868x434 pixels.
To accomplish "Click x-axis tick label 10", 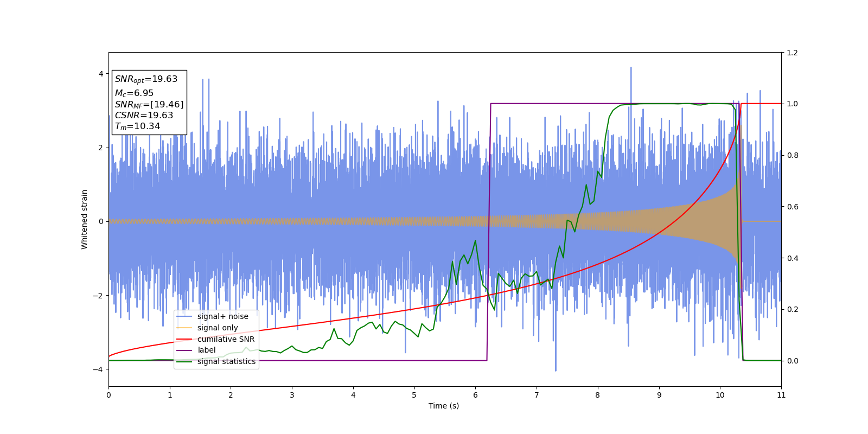I will click(x=720, y=395).
